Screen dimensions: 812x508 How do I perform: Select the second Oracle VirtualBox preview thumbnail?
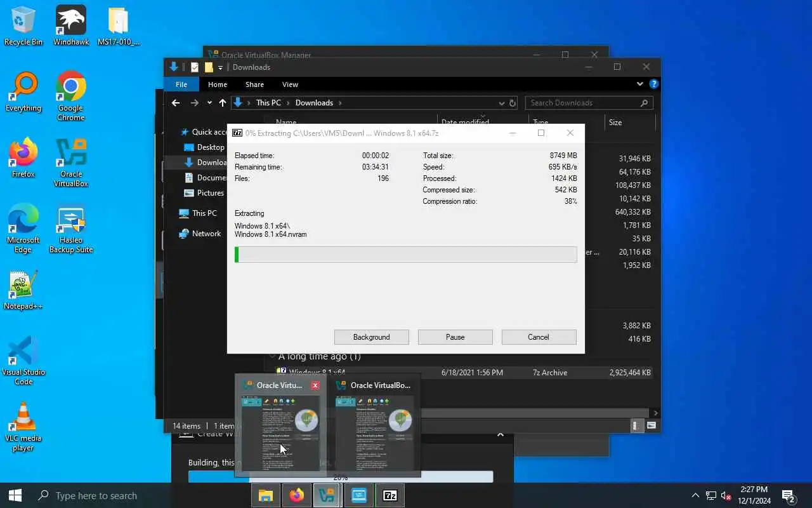(x=374, y=425)
